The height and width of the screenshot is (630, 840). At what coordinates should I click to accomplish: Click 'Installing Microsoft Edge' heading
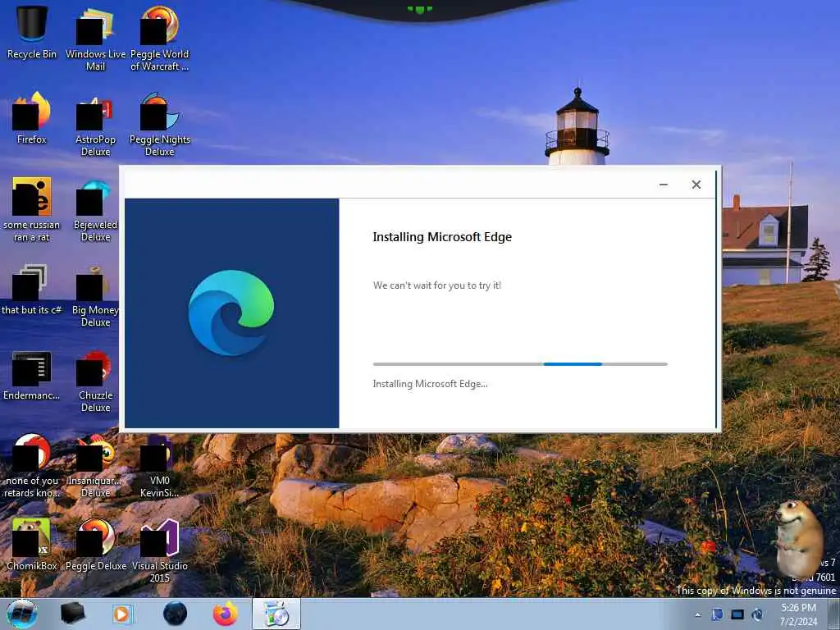click(x=442, y=237)
